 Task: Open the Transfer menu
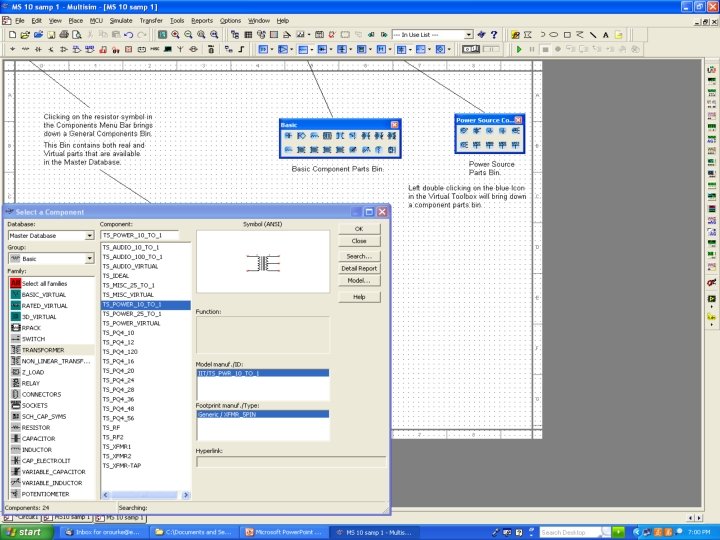tap(151, 21)
